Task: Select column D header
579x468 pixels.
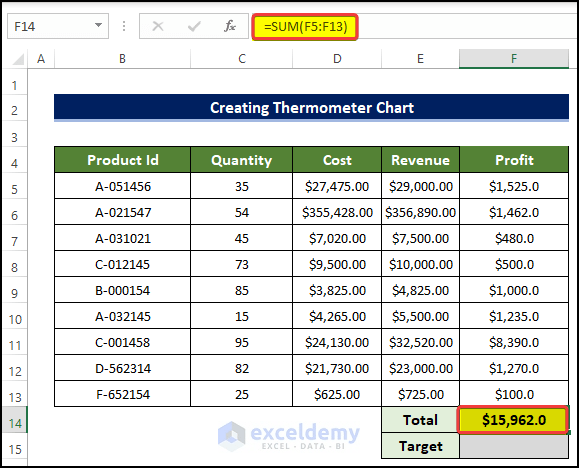Action: (337, 59)
